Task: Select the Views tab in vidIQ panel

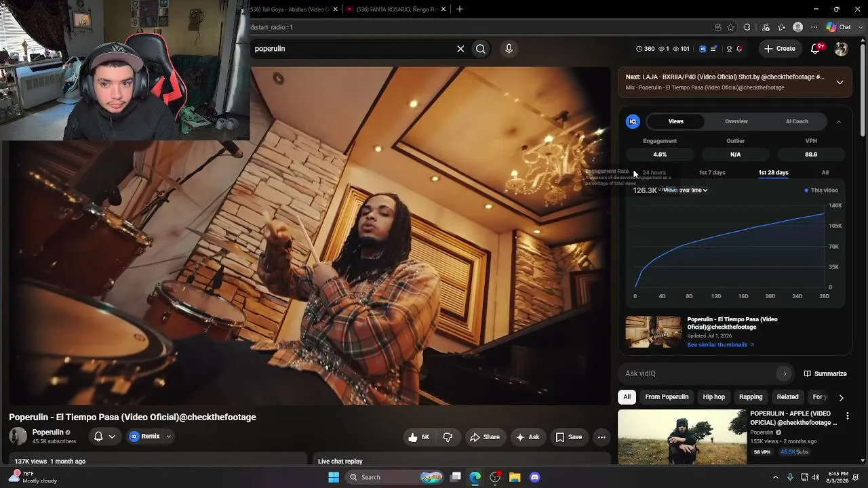Action: (x=676, y=121)
